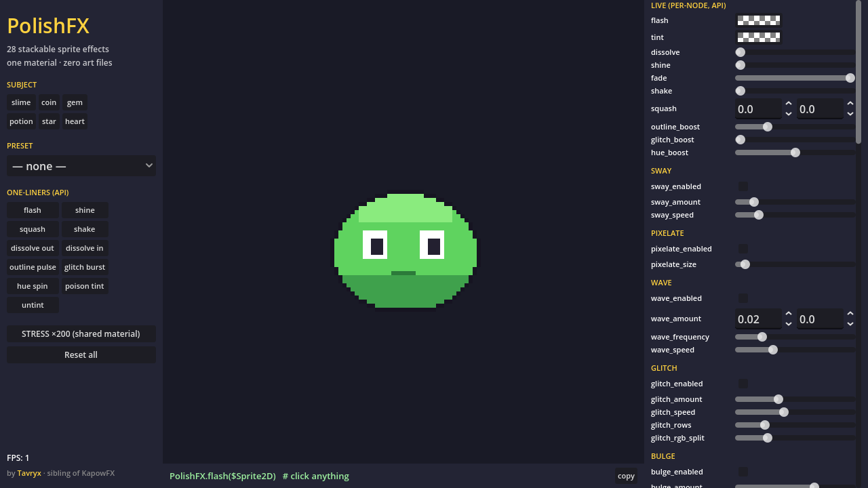
Task: Decrease the first wave_amount value
Action: [x=789, y=324]
